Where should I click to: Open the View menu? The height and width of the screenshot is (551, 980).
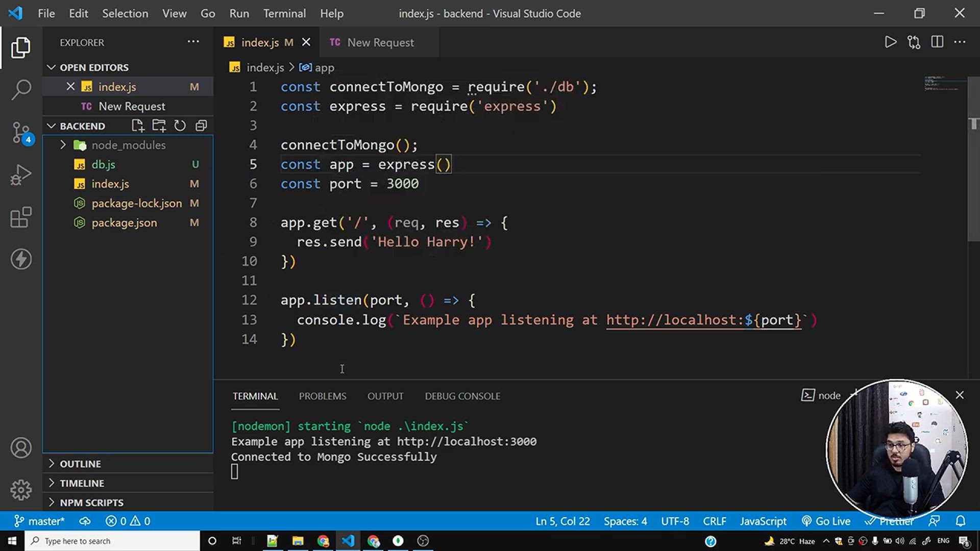click(x=174, y=13)
